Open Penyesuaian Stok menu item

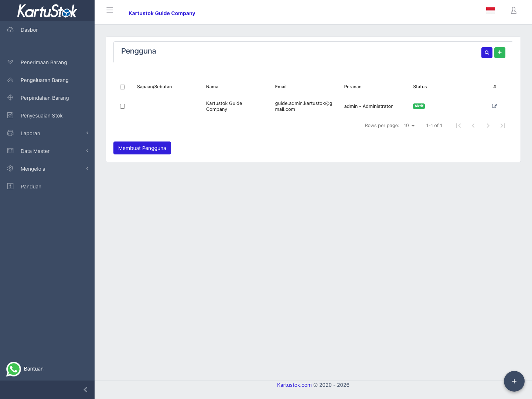47,116
